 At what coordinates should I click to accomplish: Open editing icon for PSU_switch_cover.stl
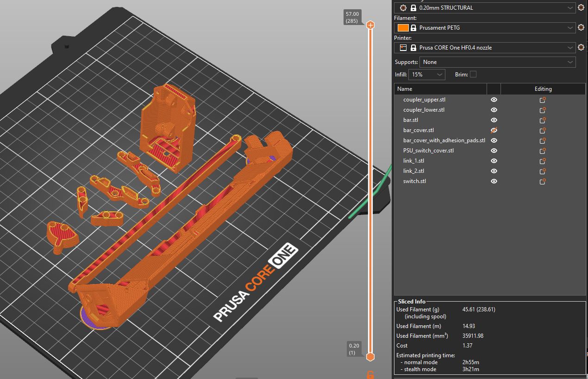(543, 151)
